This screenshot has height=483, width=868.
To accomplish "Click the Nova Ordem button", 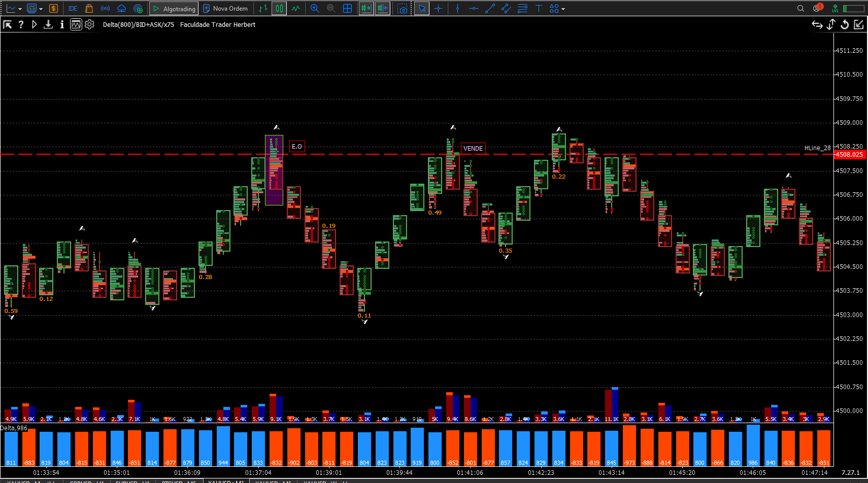I will tap(225, 9).
